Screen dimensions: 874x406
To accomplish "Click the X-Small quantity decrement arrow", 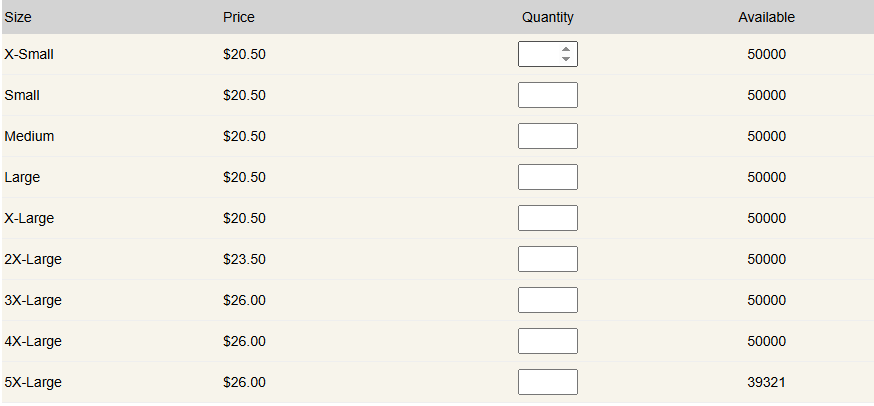I will 566,59.
